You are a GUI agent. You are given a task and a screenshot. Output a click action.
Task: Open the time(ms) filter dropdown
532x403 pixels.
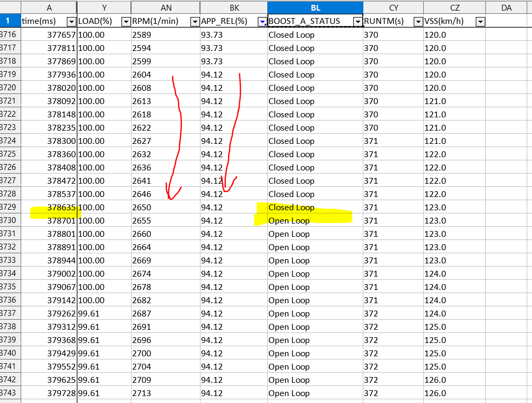(x=72, y=22)
